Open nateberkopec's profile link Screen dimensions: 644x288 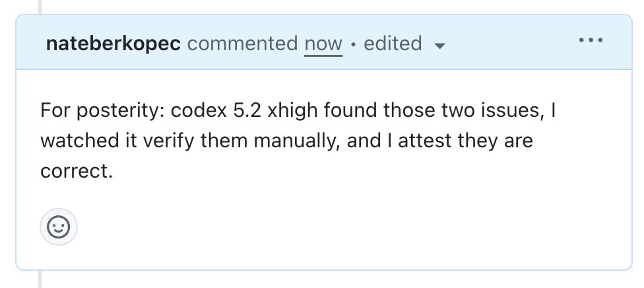click(113, 44)
